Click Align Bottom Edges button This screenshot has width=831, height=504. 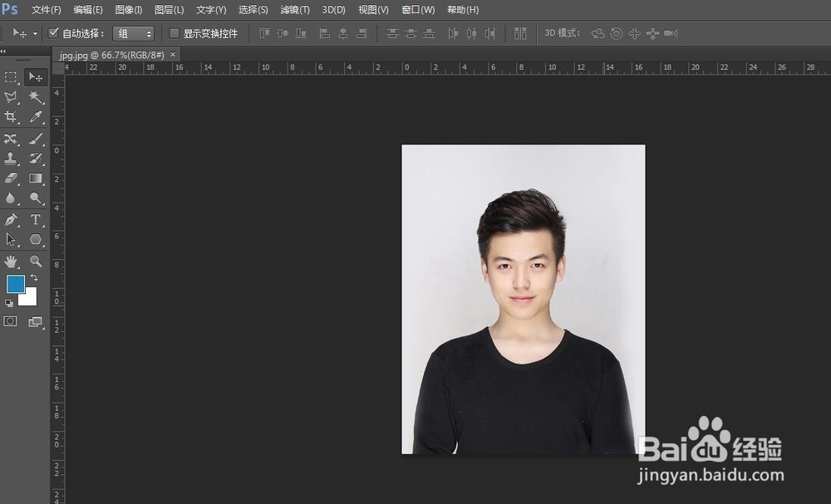(301, 33)
